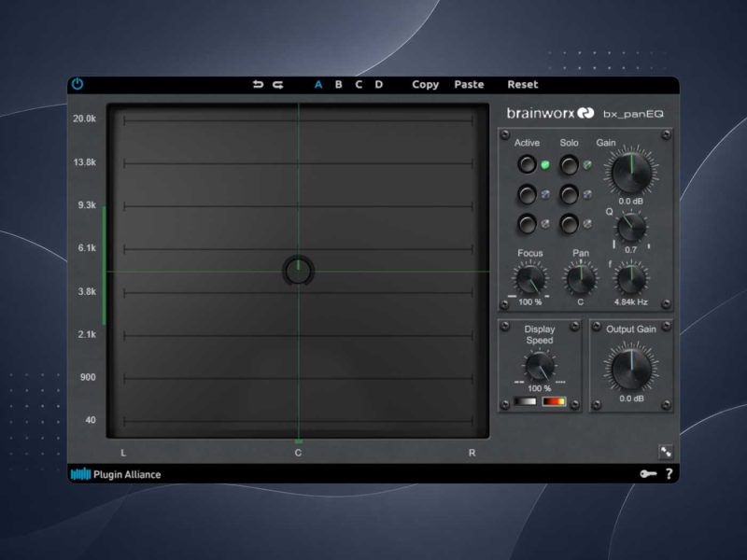The width and height of the screenshot is (747, 560).
Task: Select the red-yellow display color swatch
Action: (554, 401)
